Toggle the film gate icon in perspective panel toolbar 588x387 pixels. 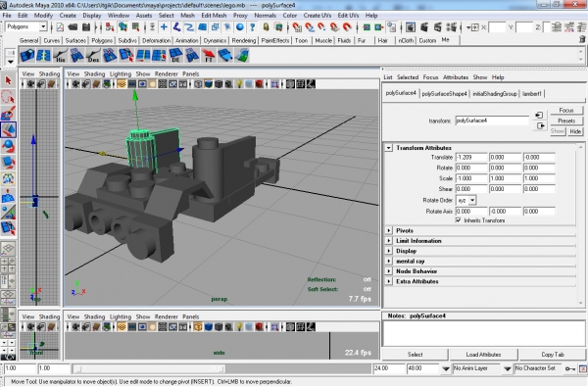coord(131,84)
